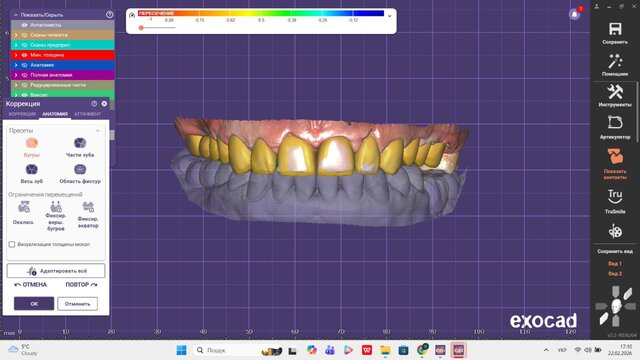Click the gauge icon on the color scale bar
Image resolution: width=640 pixels, height=360 pixels.
pyautogui.click(x=132, y=15)
